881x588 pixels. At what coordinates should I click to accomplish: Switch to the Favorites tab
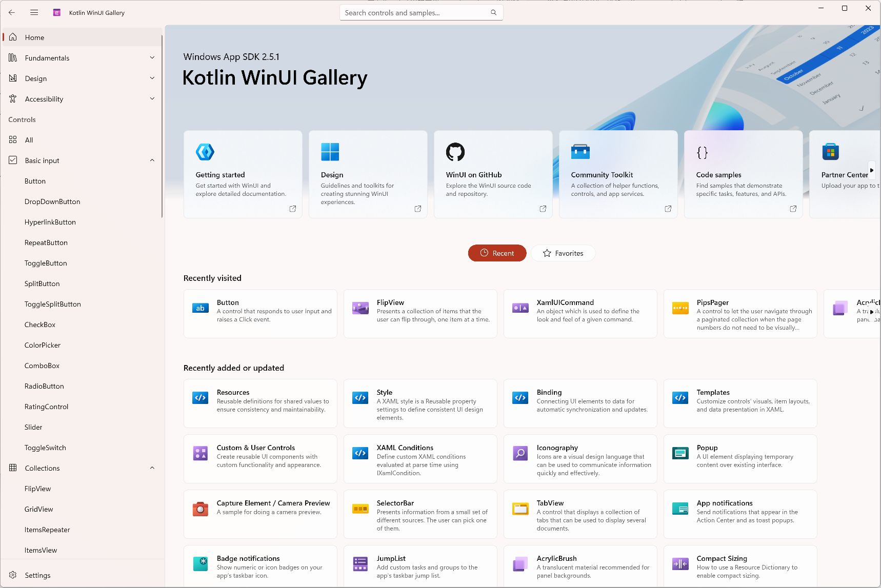(563, 253)
